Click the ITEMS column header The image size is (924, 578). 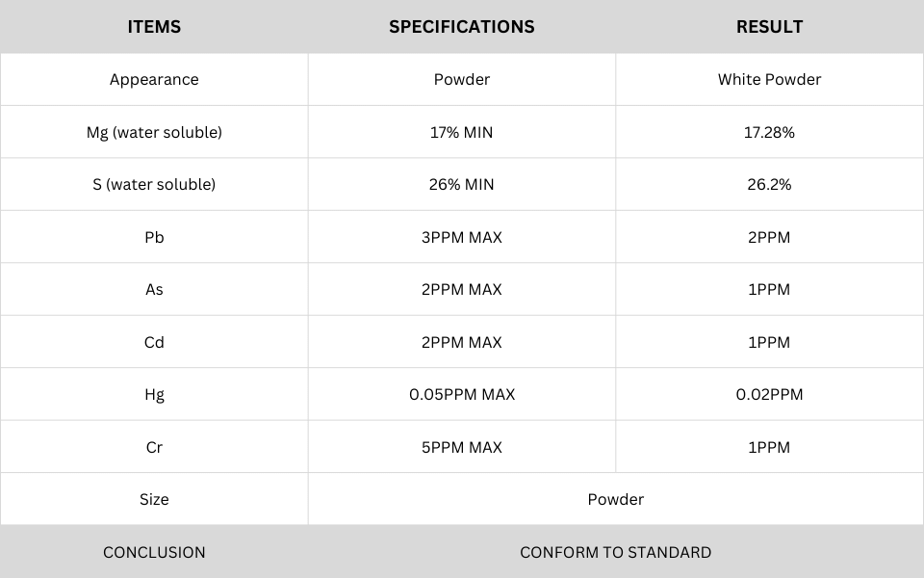154,27
